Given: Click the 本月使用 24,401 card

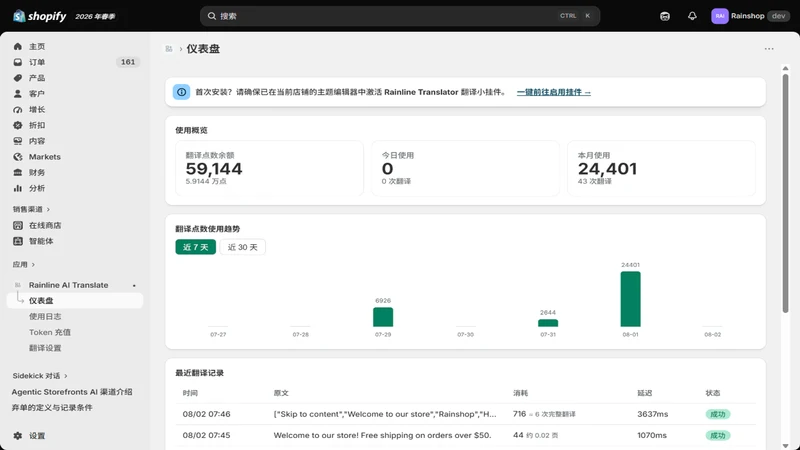Looking at the screenshot, I should [x=661, y=168].
